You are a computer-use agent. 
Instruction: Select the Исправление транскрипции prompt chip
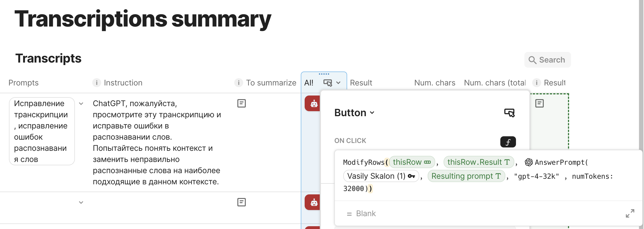coord(42,131)
